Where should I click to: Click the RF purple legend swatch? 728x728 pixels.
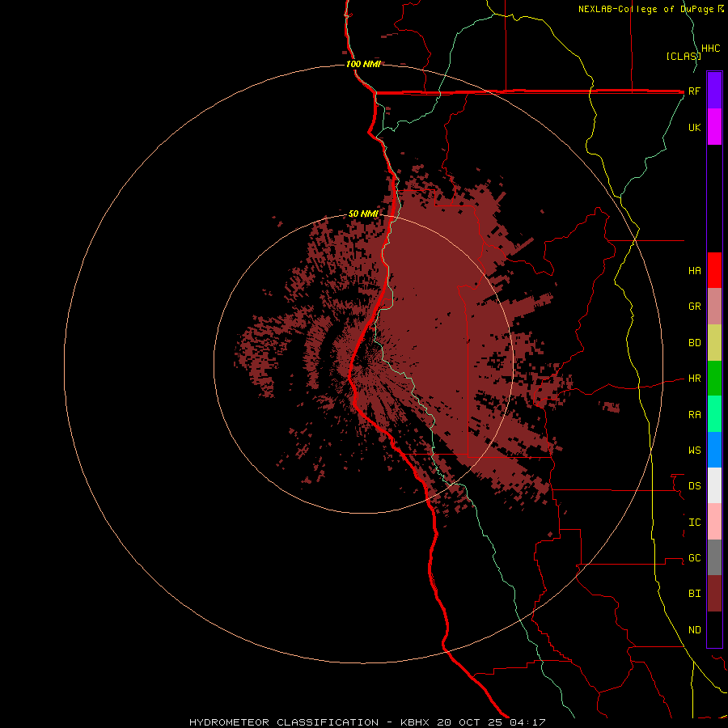pyautogui.click(x=714, y=90)
